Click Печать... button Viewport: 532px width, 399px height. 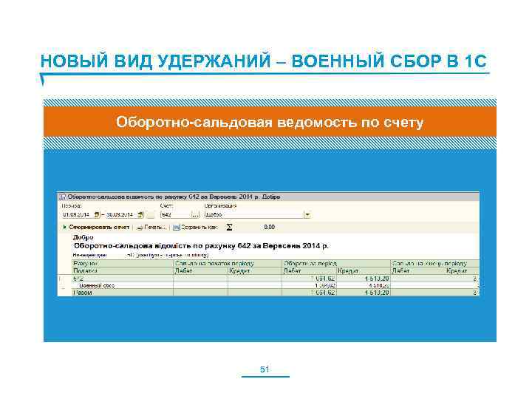pos(155,227)
